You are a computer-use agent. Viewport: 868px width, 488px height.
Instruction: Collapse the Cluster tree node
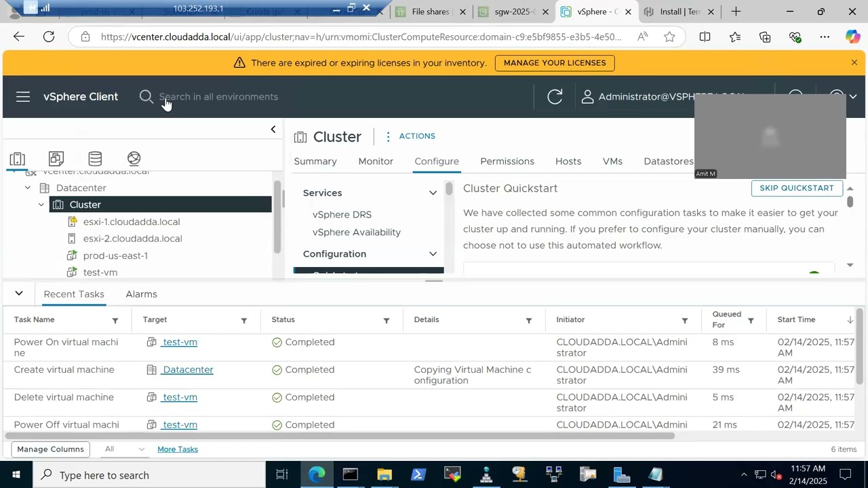pos(41,205)
